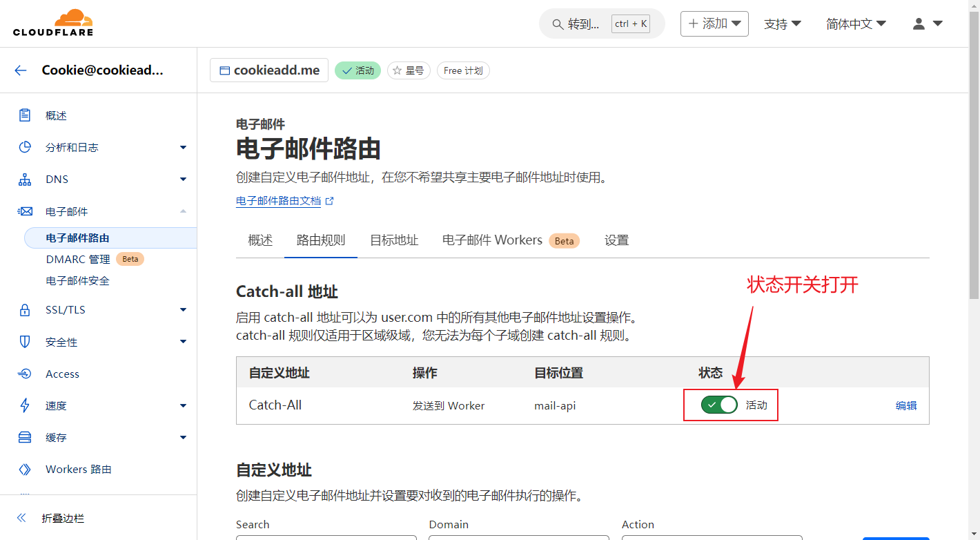Star the cookieadd.me domain with 星号
Image resolution: width=980 pixels, height=540 pixels.
(409, 70)
